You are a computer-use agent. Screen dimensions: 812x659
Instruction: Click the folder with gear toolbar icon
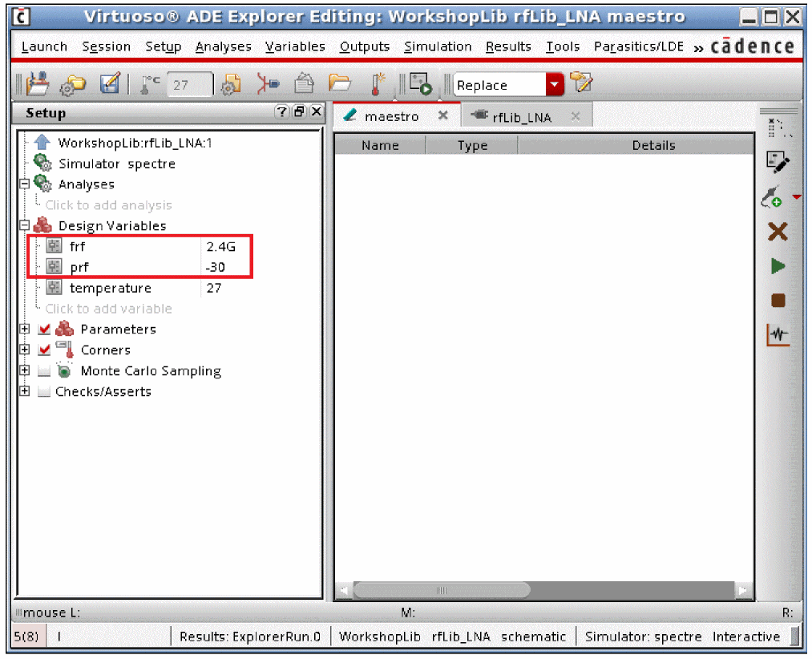(72, 84)
